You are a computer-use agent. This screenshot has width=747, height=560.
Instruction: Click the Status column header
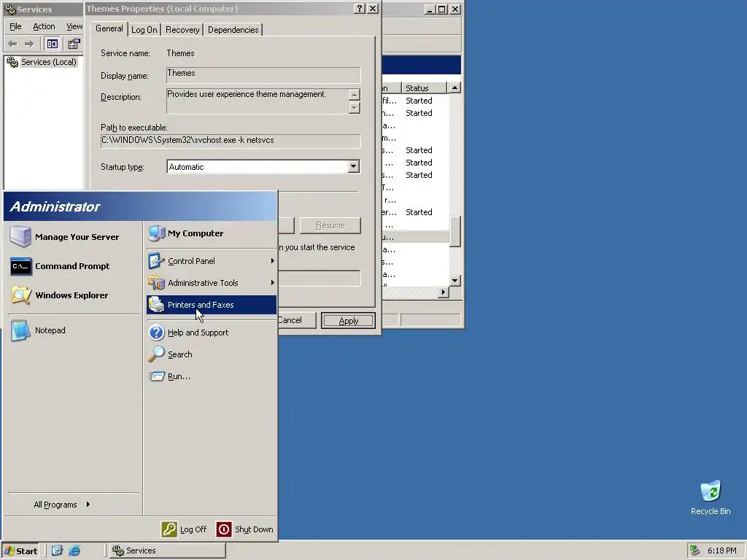click(424, 88)
